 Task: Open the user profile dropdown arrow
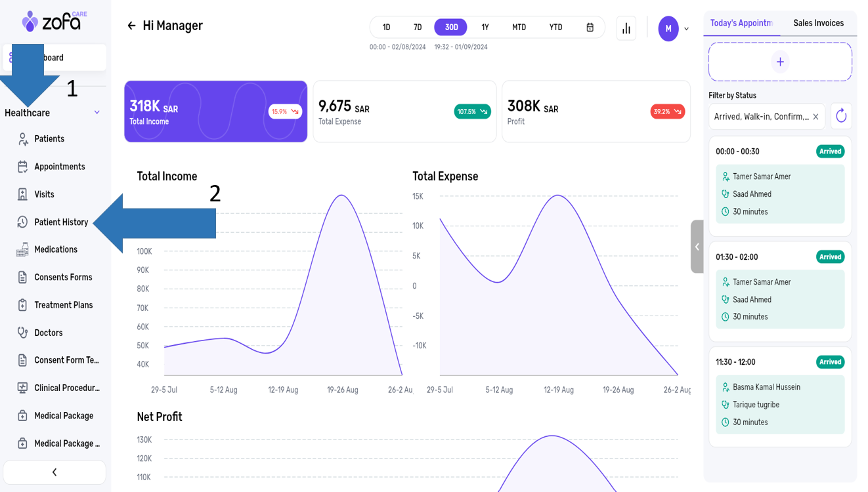click(687, 29)
